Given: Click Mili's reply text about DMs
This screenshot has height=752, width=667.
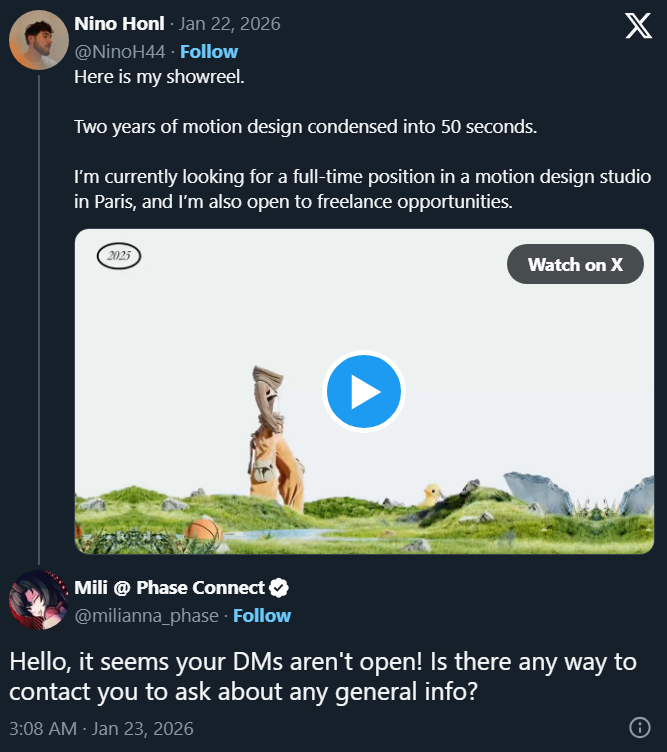Looking at the screenshot, I should [322, 676].
